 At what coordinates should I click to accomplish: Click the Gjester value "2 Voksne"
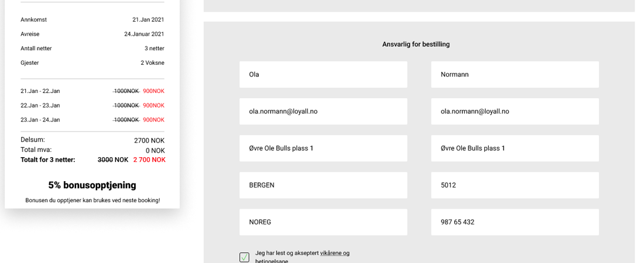tap(152, 63)
